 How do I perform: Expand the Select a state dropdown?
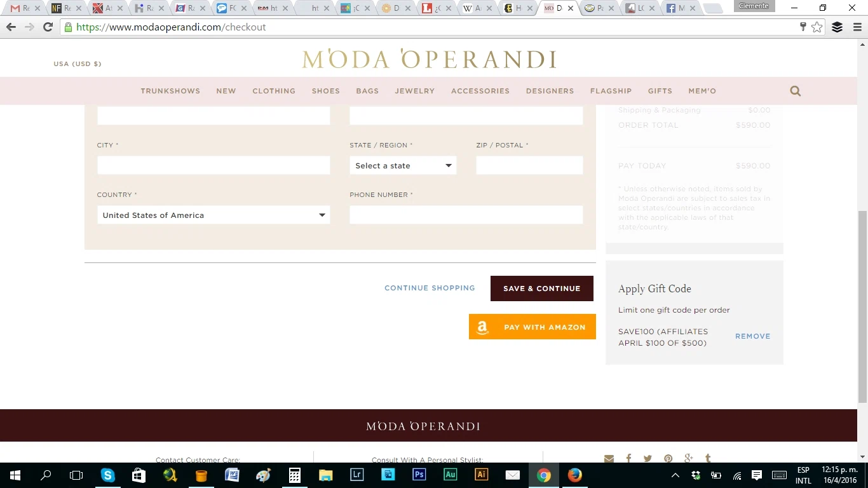click(x=403, y=165)
